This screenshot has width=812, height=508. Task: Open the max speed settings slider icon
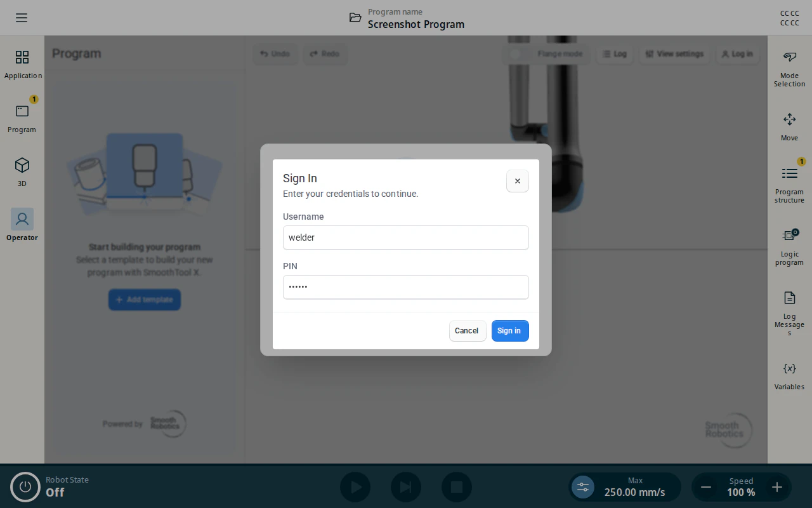[583, 487]
